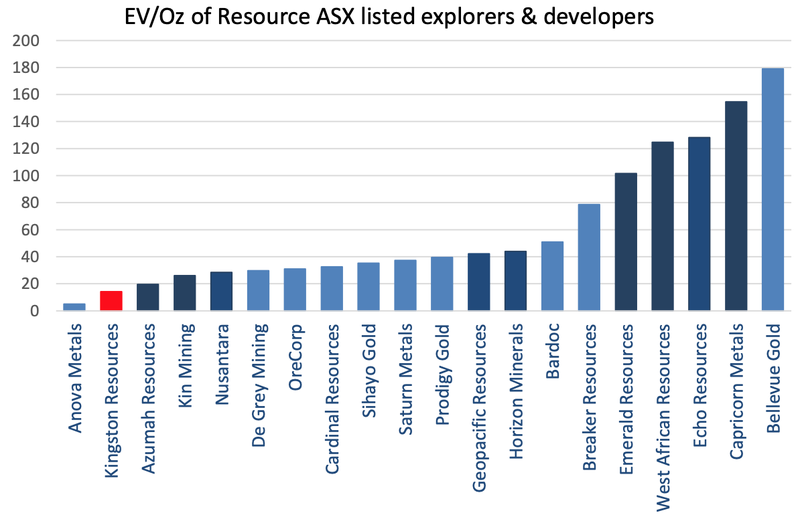Click the y-axis value '140'
800x515 pixels.
click(x=26, y=121)
